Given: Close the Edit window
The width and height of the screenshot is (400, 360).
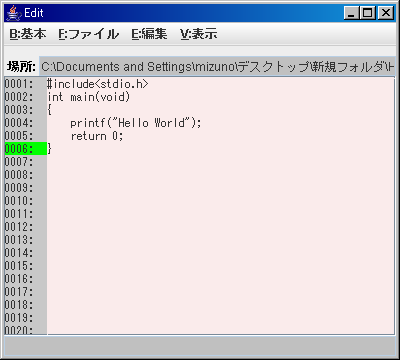Looking at the screenshot, I should coord(386,13).
